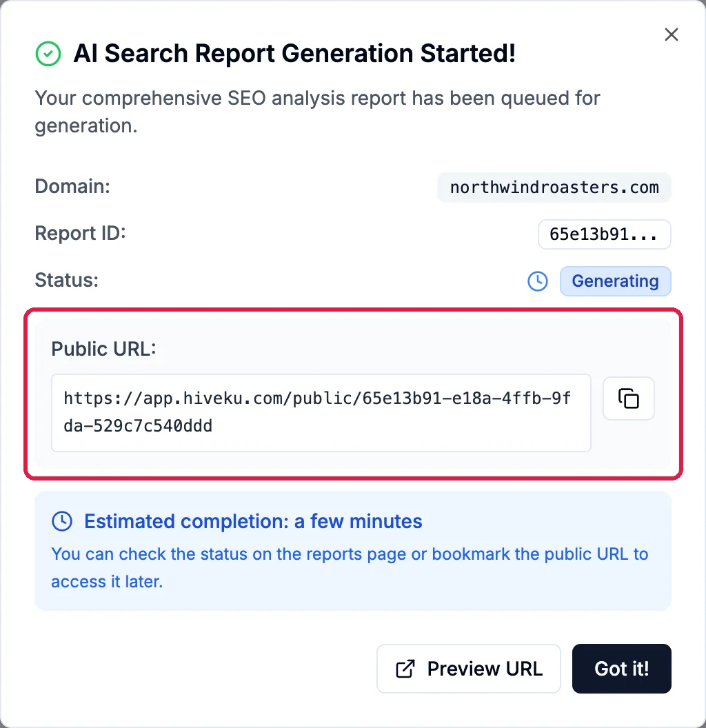Copy the public URL to clipboard

pos(628,398)
